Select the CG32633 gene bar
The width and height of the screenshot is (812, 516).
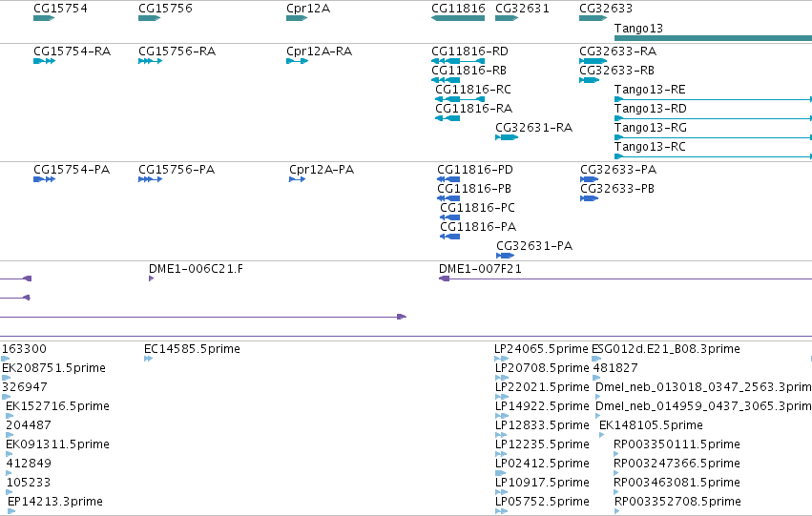tap(593, 18)
